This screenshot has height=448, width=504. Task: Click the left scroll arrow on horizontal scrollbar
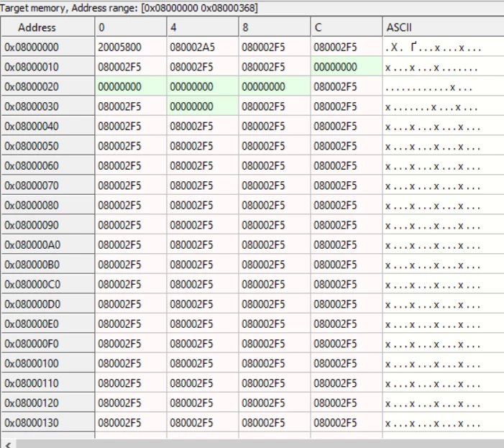click(9, 444)
